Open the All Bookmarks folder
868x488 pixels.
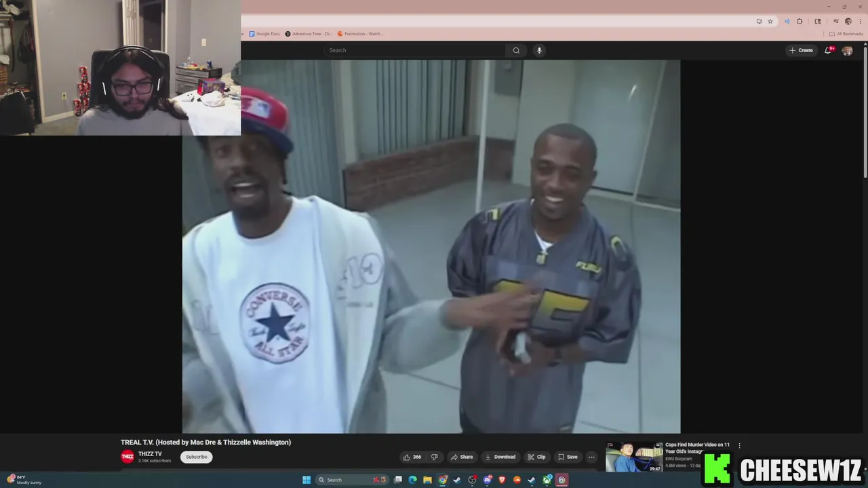click(846, 34)
